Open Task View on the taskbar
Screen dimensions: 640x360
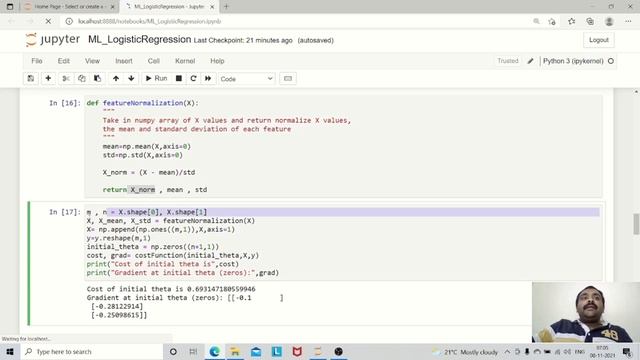click(x=193, y=351)
